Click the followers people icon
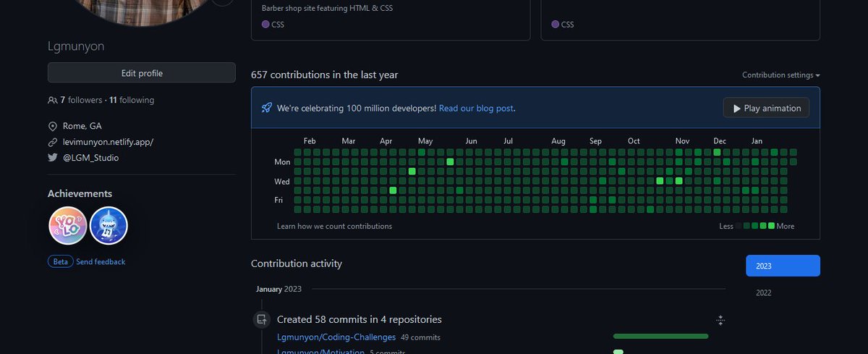The height and width of the screenshot is (354, 868). [x=52, y=100]
